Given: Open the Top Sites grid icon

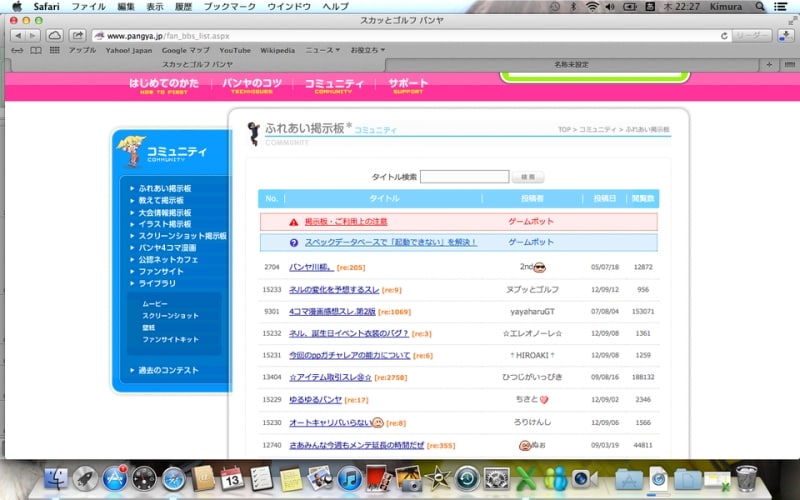Looking at the screenshot, I should coord(53,50).
